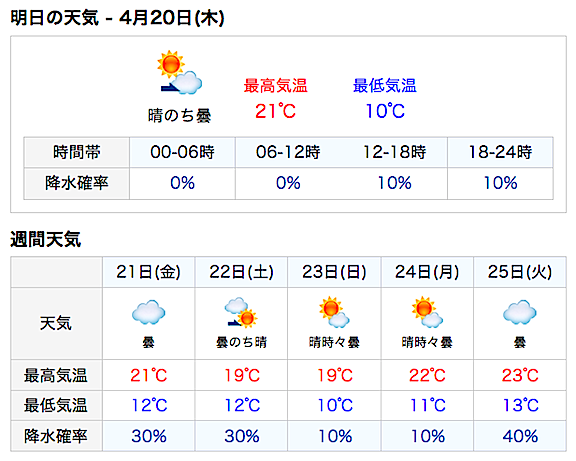Click the 00-06時 time slot header
Viewport: 576px width, 461px height.
click(182, 152)
